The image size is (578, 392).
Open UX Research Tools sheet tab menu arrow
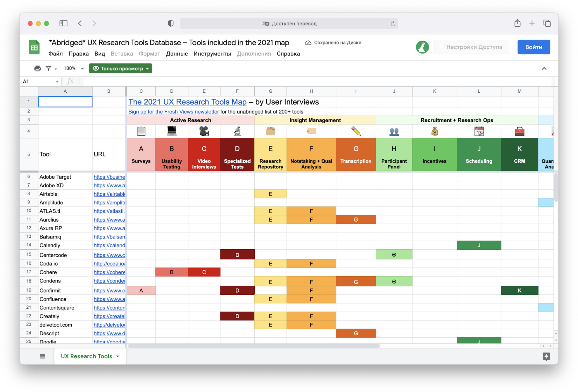(x=118, y=356)
